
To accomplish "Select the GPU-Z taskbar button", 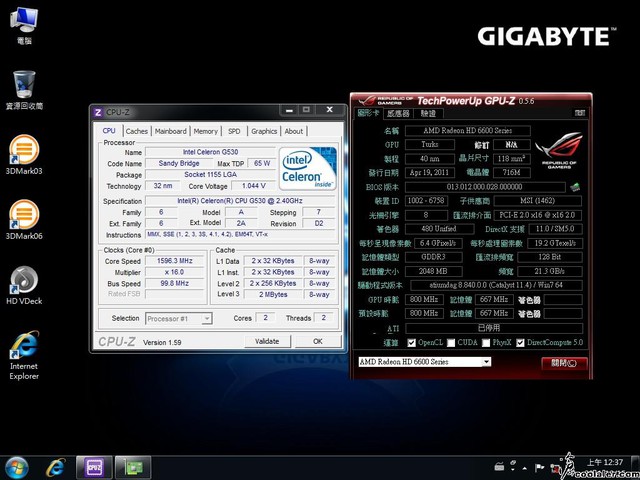I will [133, 468].
